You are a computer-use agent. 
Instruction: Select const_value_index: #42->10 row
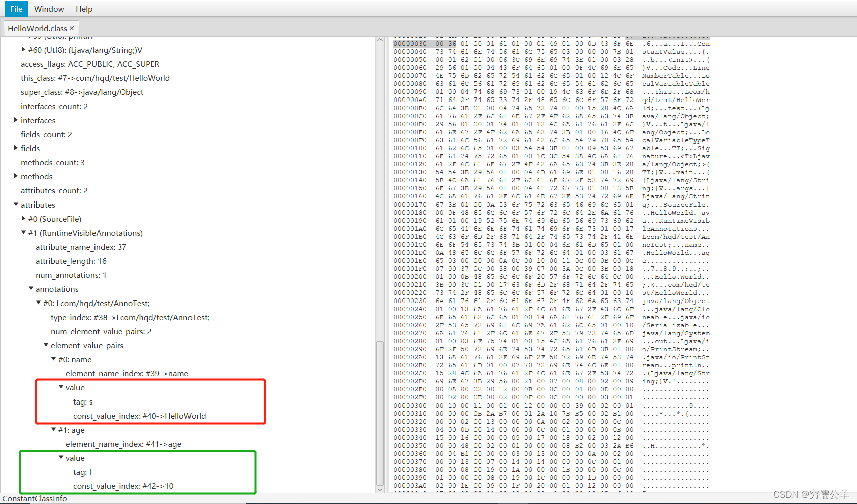[x=124, y=486]
